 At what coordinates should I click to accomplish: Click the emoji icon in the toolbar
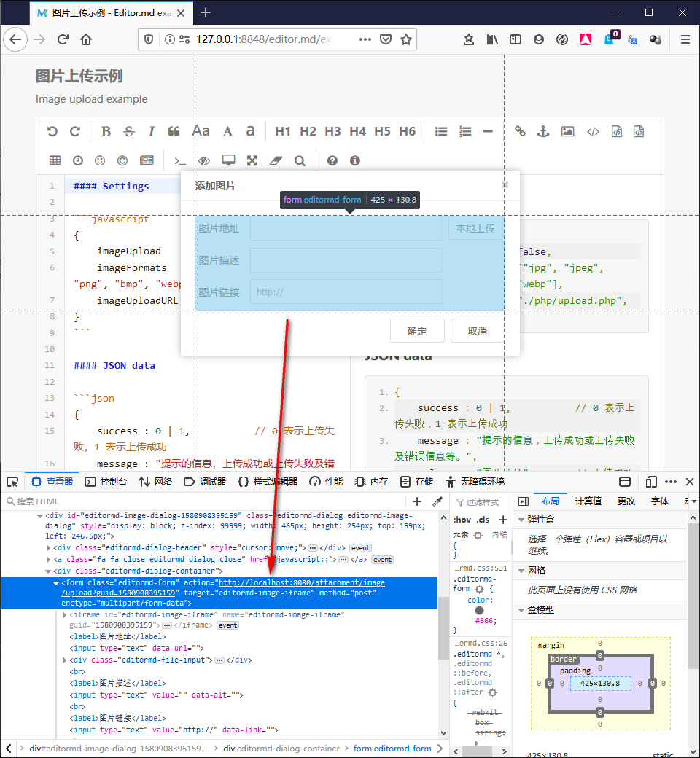101,160
